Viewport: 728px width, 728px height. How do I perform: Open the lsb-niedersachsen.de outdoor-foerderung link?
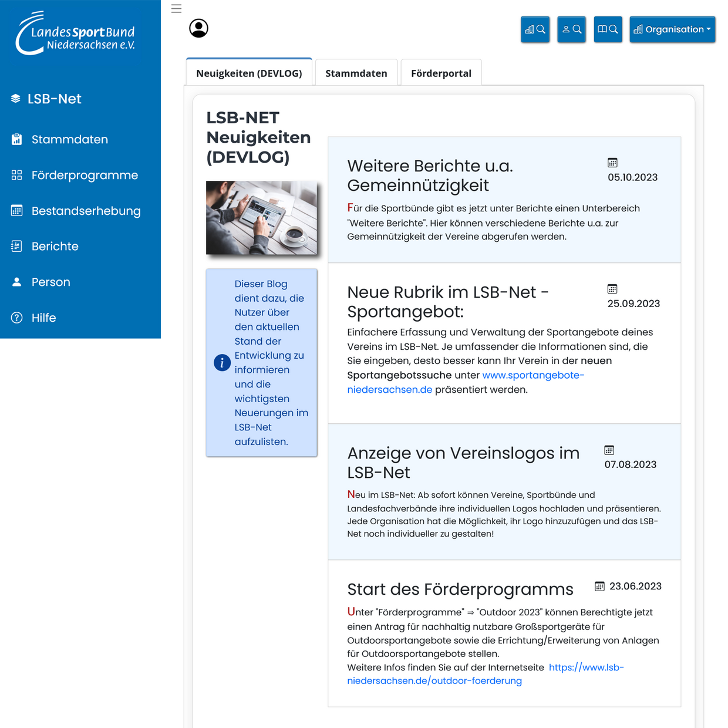coord(486,674)
